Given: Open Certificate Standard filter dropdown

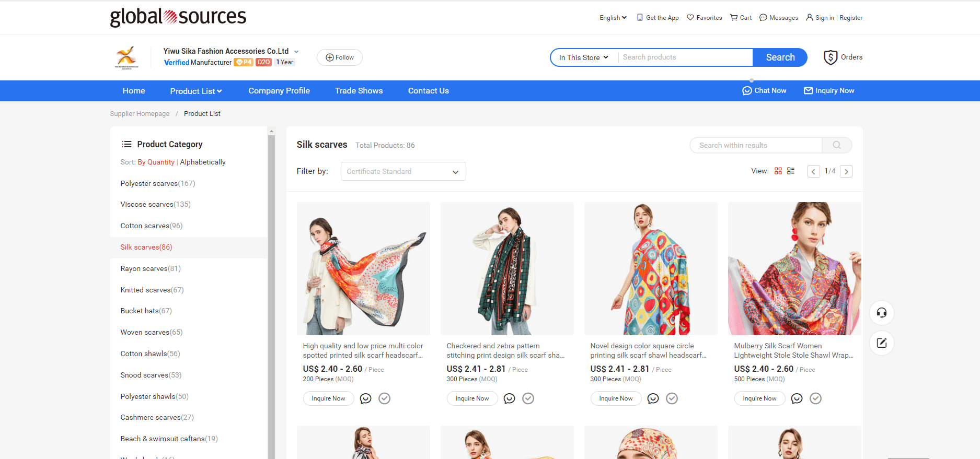Looking at the screenshot, I should pos(403,171).
